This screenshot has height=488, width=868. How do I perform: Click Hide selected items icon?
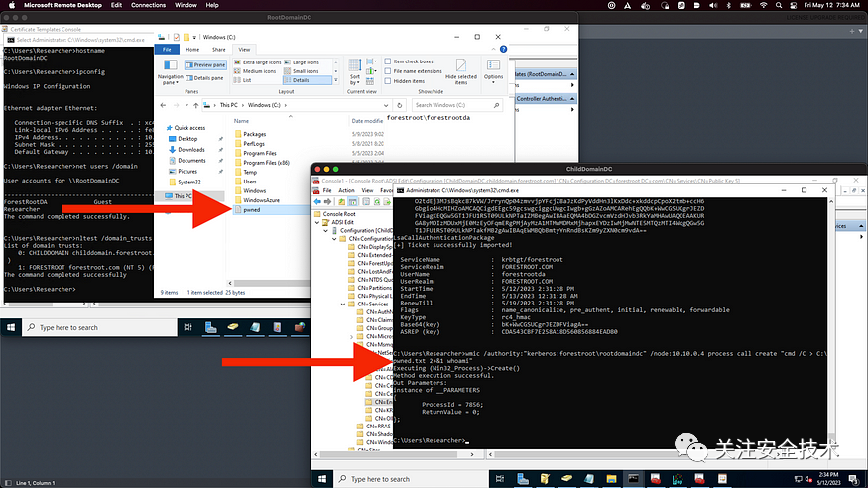tap(460, 71)
